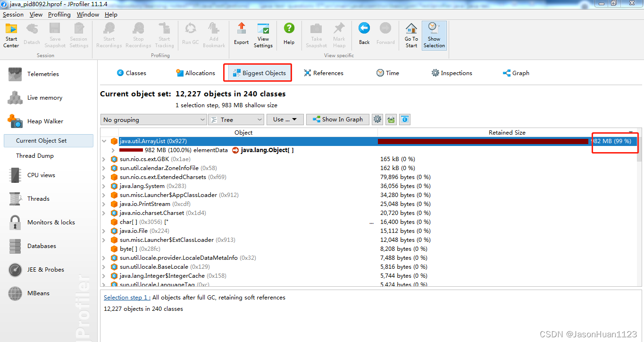Expand the java.io.File row
The height and width of the screenshot is (342, 644).
[104, 231]
